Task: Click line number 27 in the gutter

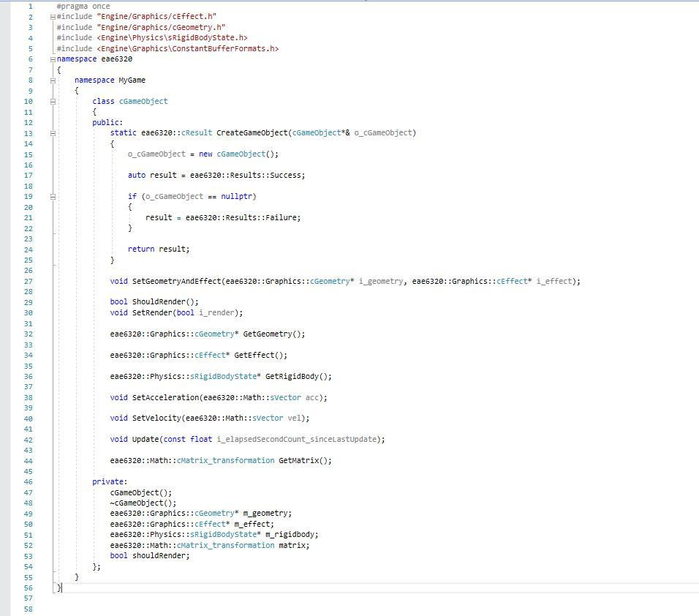Action: pos(28,282)
